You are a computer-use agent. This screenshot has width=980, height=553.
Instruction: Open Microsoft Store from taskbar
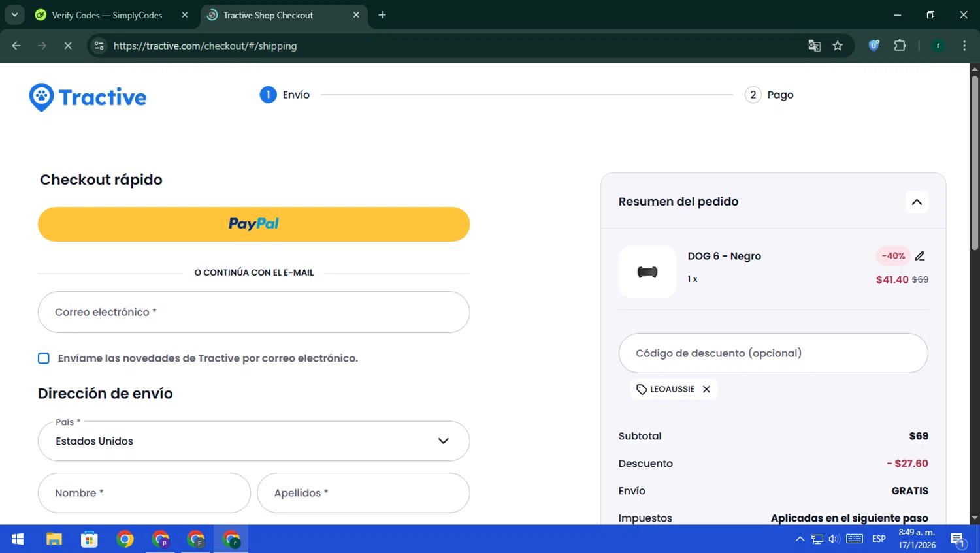pos(90,539)
